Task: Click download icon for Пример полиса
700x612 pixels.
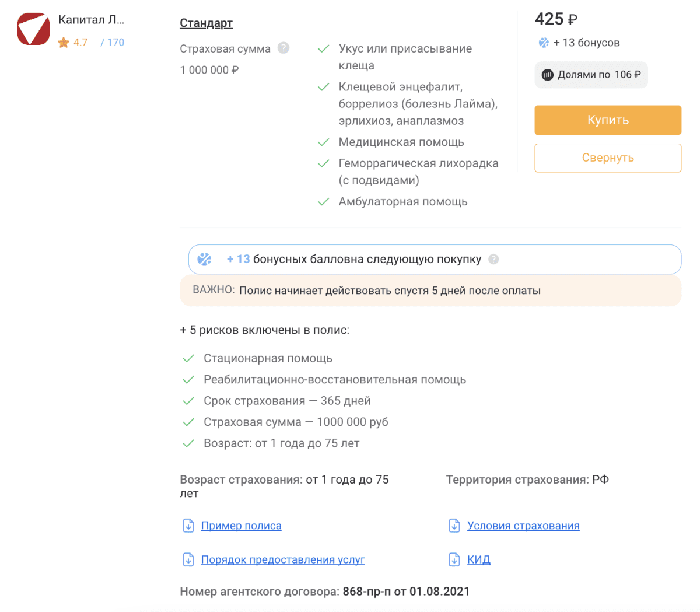Action: coord(188,526)
